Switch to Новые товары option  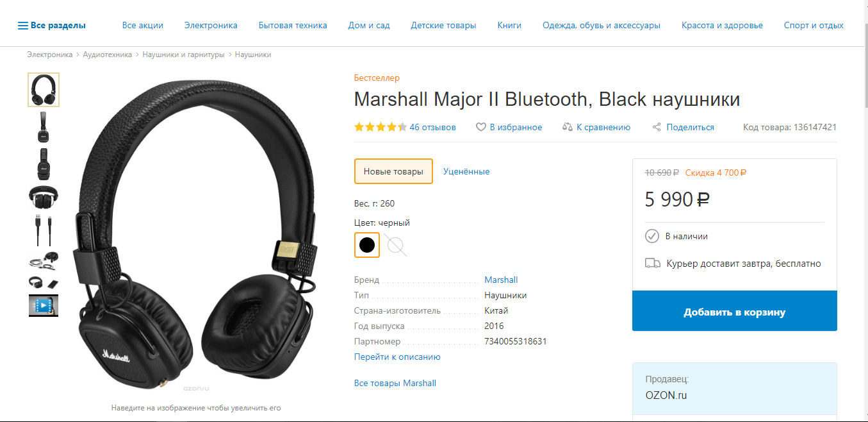393,171
